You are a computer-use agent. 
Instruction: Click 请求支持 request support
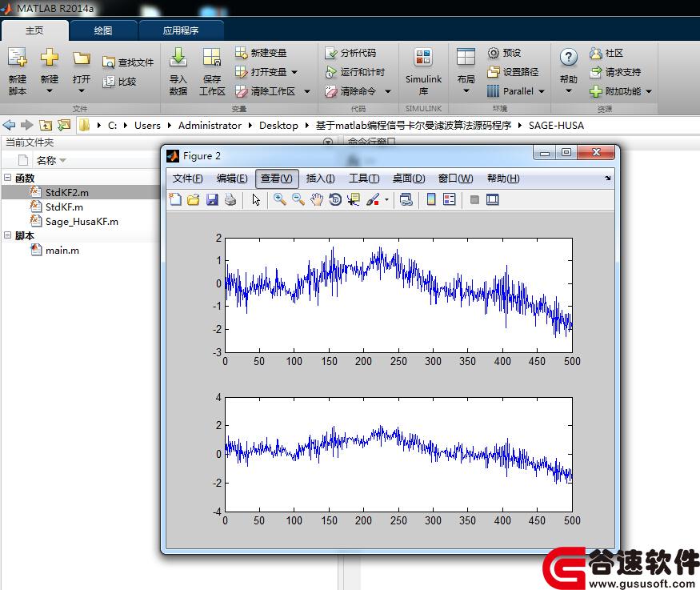(615, 72)
